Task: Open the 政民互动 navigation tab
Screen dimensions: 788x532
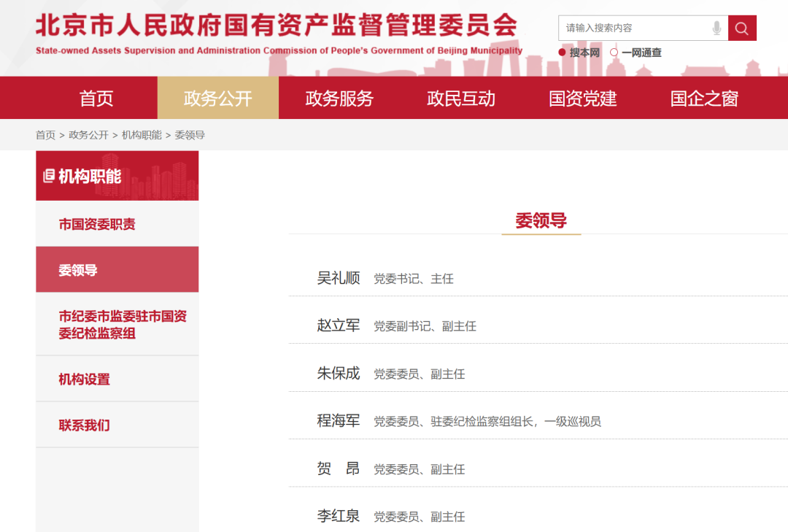Action: coord(461,98)
